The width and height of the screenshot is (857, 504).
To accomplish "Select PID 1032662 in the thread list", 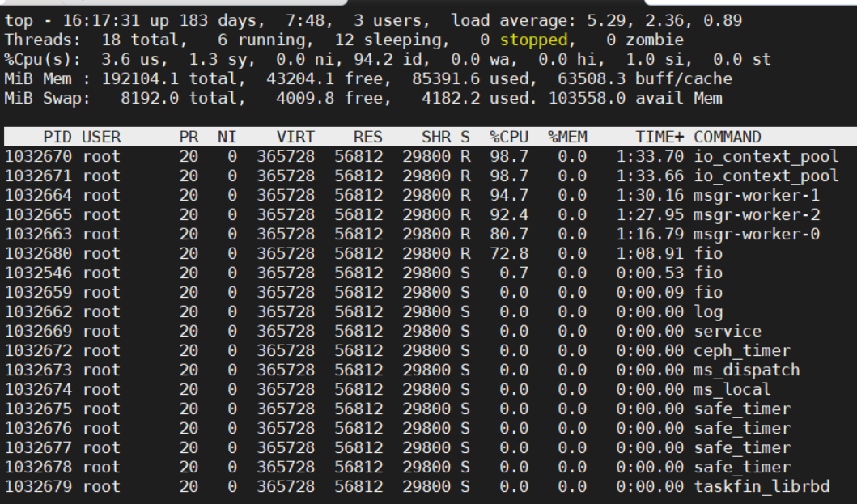I will tap(38, 311).
